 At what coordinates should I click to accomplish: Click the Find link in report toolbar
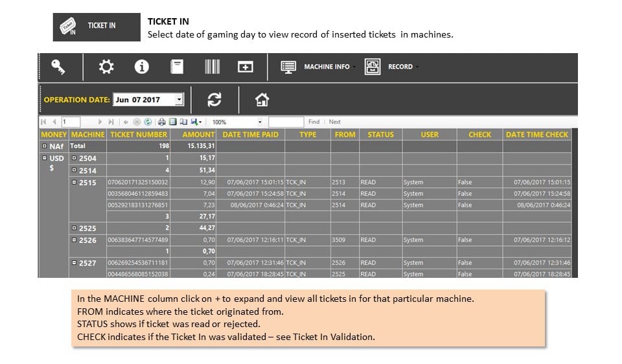coord(314,122)
